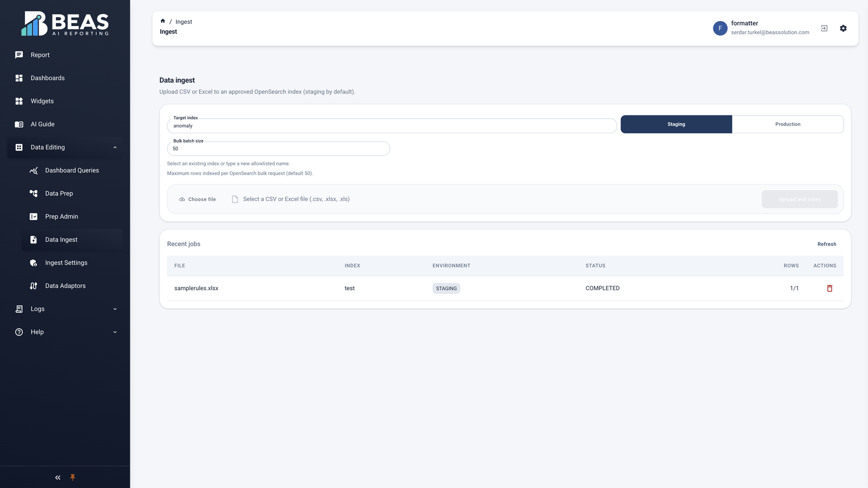Viewport: 868px width, 488px height.
Task: Click the 1/1 rows value
Action: click(x=794, y=288)
